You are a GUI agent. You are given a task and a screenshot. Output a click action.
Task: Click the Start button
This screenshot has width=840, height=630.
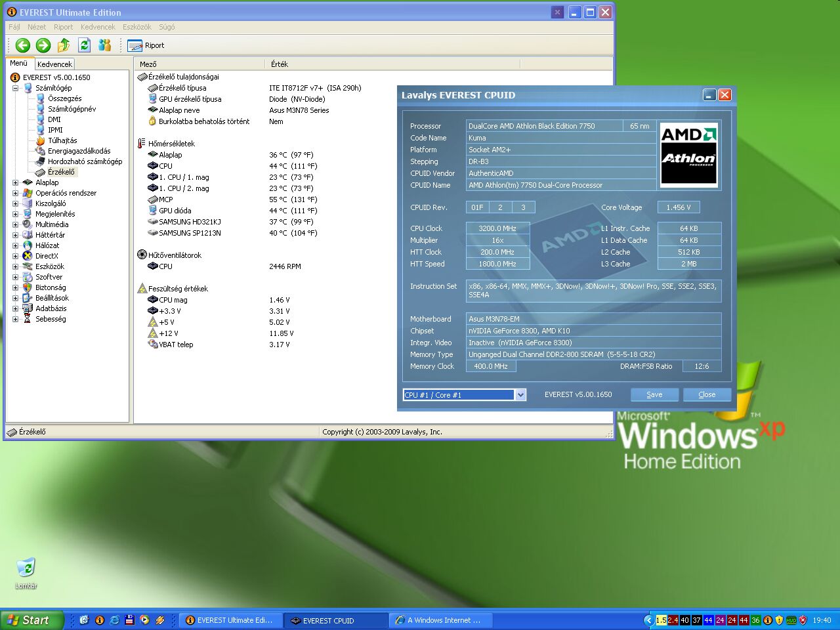(31, 620)
